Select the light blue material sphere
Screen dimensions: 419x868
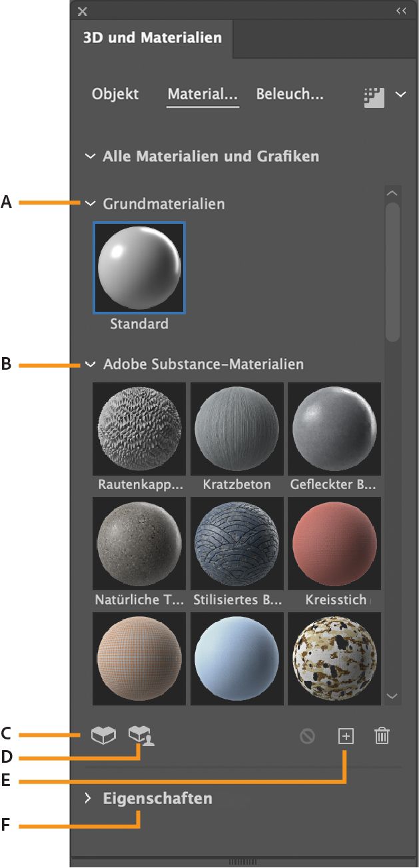click(237, 658)
